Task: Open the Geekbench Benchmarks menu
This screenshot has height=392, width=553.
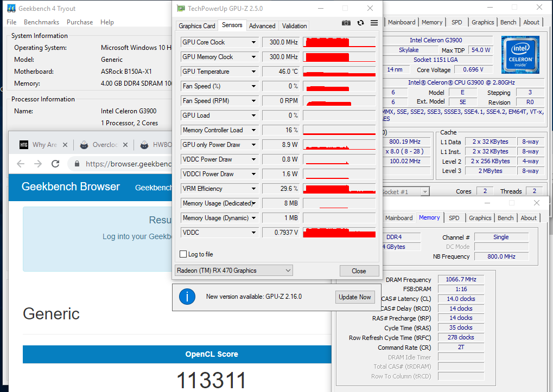Action: point(42,22)
